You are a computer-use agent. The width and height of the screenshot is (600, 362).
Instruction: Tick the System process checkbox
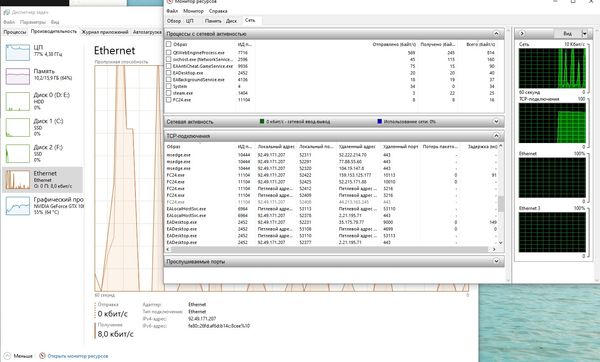(168, 86)
